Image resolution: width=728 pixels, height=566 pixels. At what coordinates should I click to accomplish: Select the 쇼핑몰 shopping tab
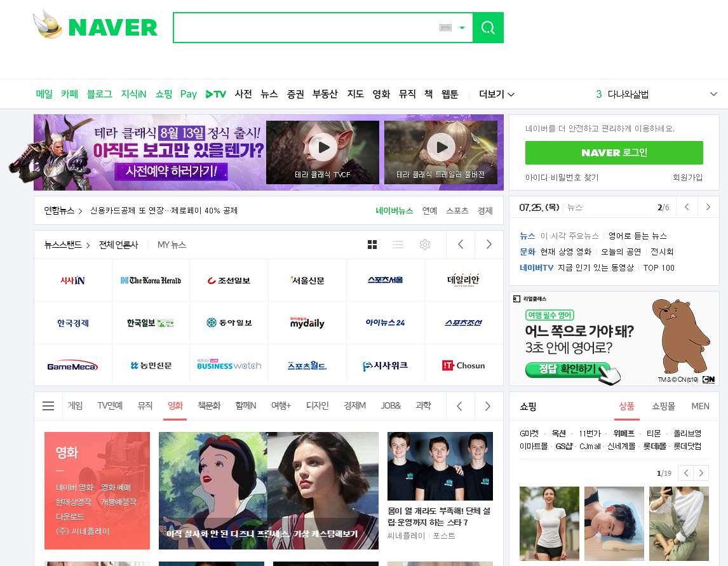[663, 407]
